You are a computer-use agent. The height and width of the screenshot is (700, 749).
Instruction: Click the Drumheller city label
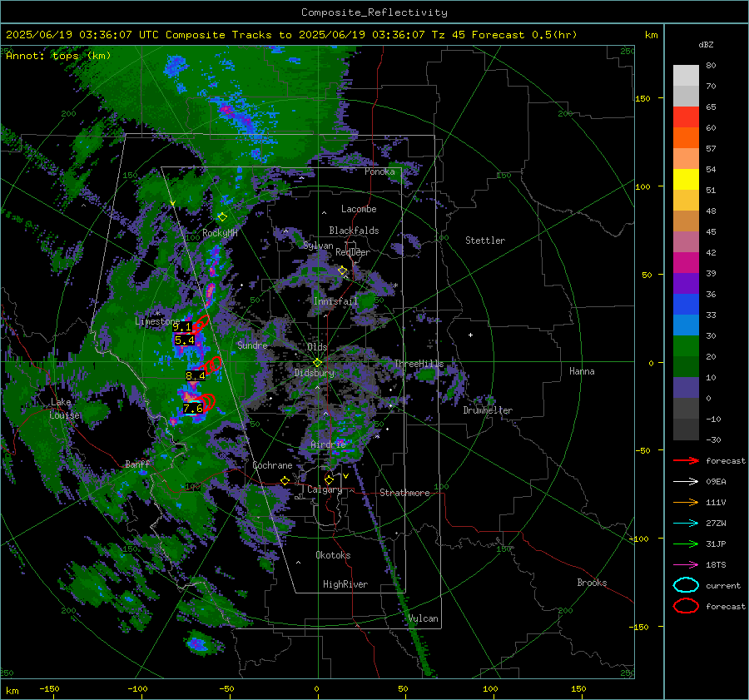point(488,410)
